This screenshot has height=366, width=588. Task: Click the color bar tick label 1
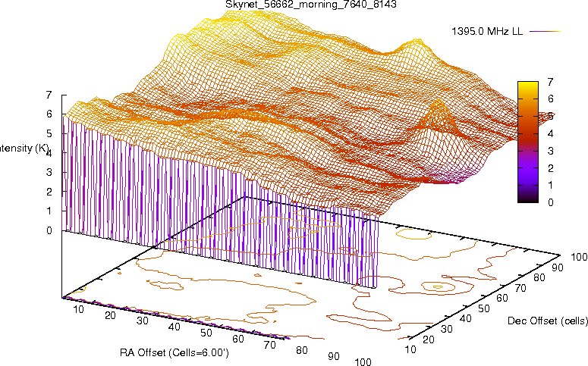(550, 185)
